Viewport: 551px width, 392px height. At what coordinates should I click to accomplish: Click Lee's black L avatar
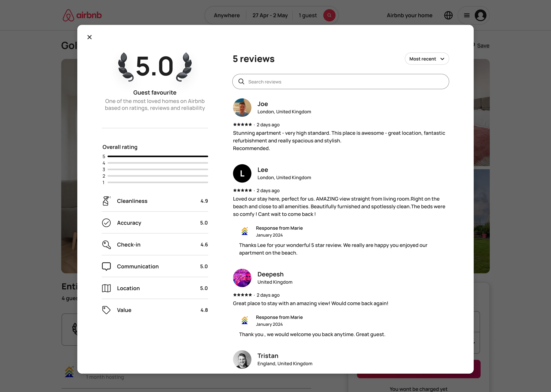pyautogui.click(x=242, y=173)
